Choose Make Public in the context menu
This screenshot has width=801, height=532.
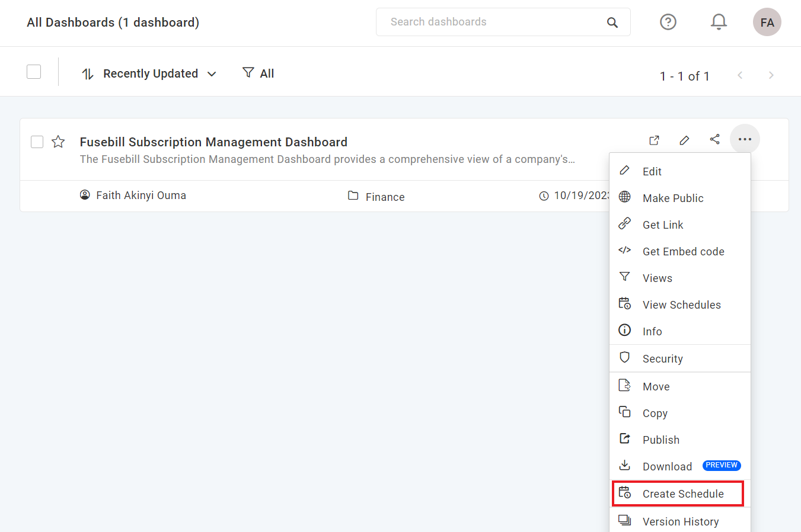pos(673,198)
